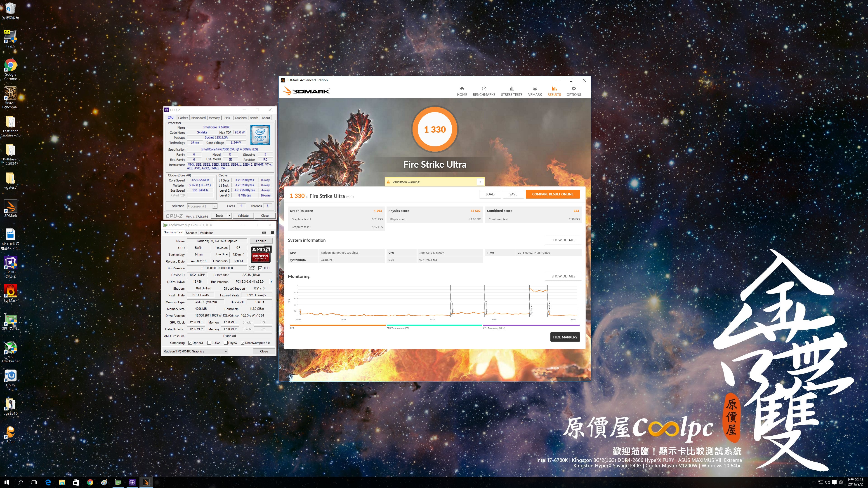The width and height of the screenshot is (868, 488).
Task: Open the GPU selection dropdown in GPU-Z
Action: click(x=195, y=351)
